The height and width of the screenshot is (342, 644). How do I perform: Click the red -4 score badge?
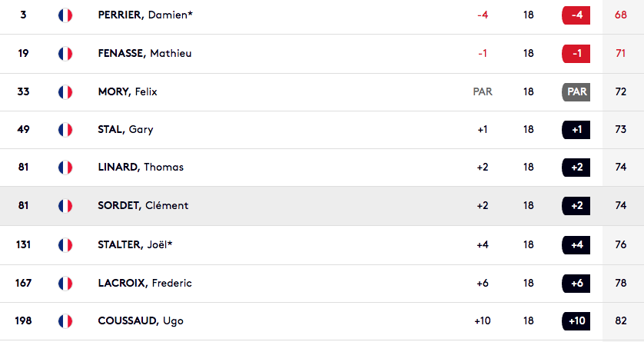pyautogui.click(x=576, y=15)
